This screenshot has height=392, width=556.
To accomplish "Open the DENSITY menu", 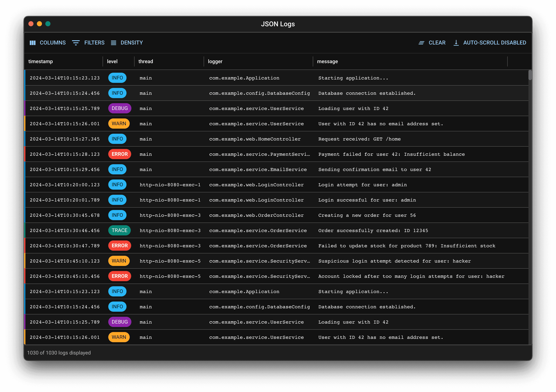I will coord(127,43).
